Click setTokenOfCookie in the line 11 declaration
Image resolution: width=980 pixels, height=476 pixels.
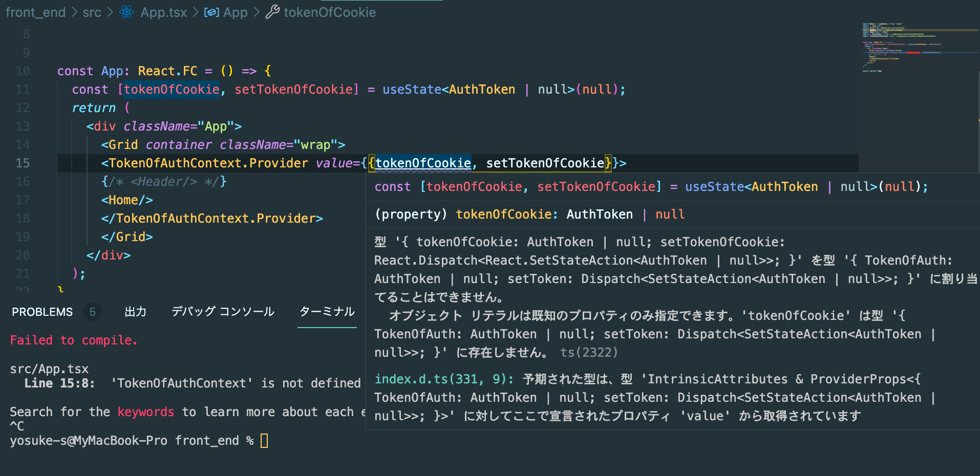pos(294,90)
